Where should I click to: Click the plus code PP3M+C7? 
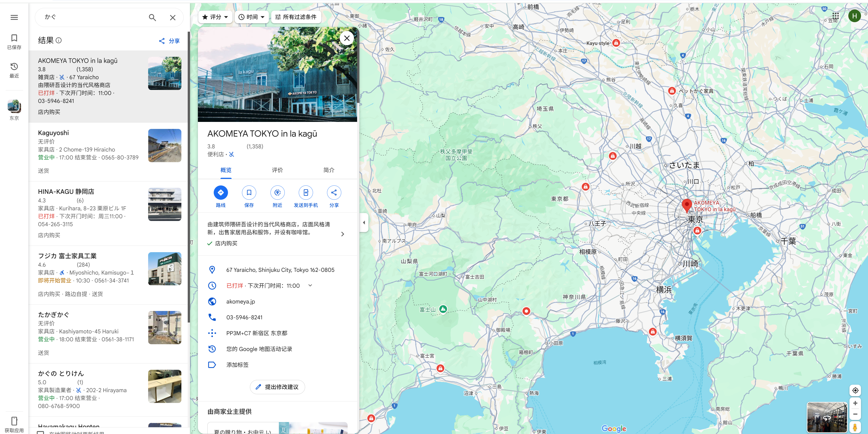(x=257, y=333)
